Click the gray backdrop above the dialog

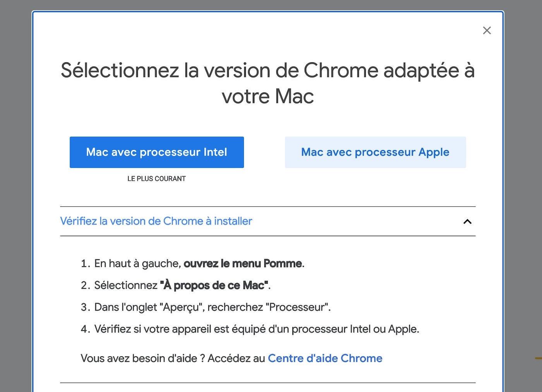267,5
